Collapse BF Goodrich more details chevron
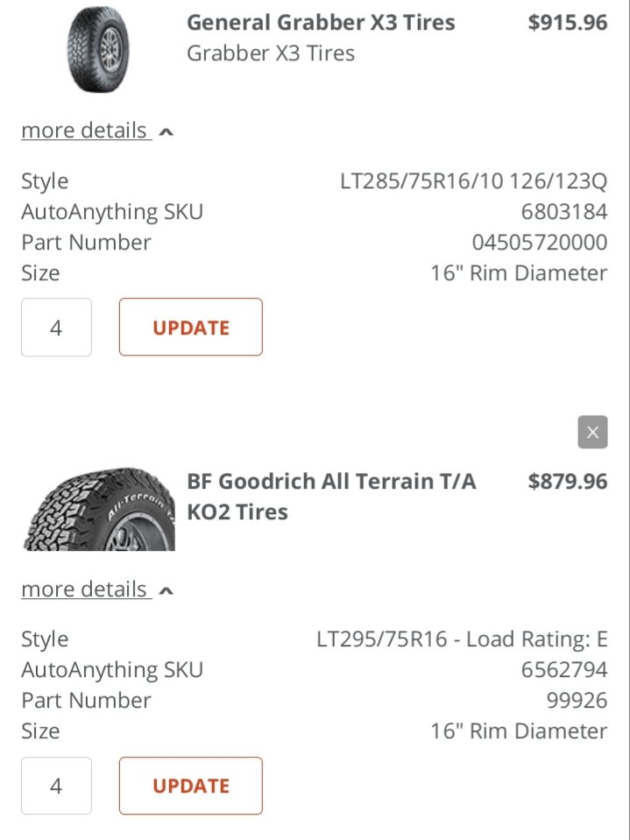 (x=166, y=591)
